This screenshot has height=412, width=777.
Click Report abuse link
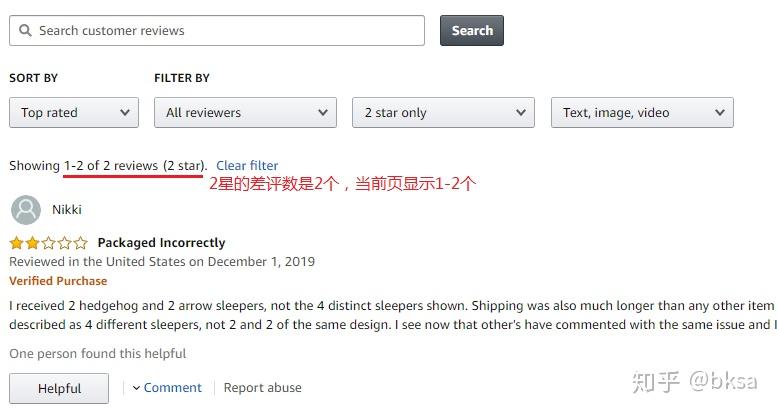tap(262, 388)
